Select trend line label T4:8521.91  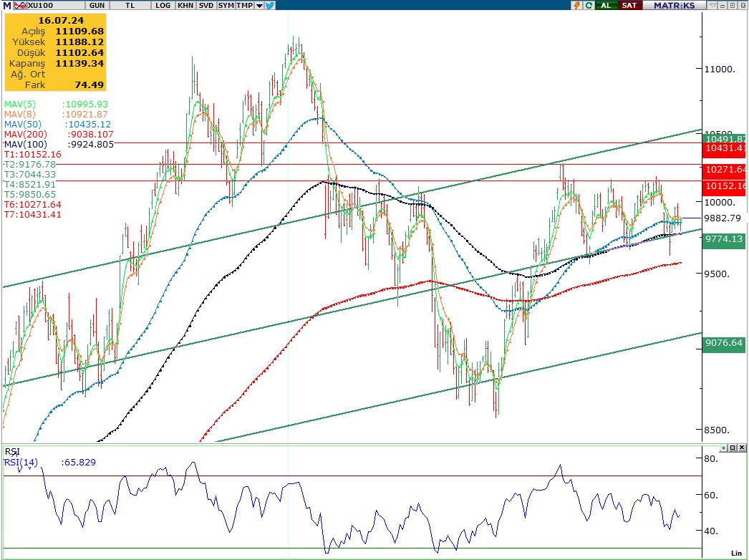pyautogui.click(x=30, y=185)
